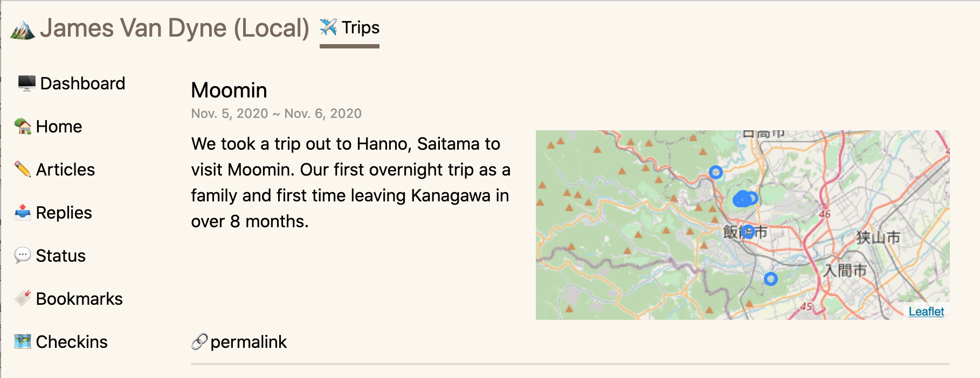Go to Dashboard in sidebar
This screenshot has width=980, height=378.
82,83
